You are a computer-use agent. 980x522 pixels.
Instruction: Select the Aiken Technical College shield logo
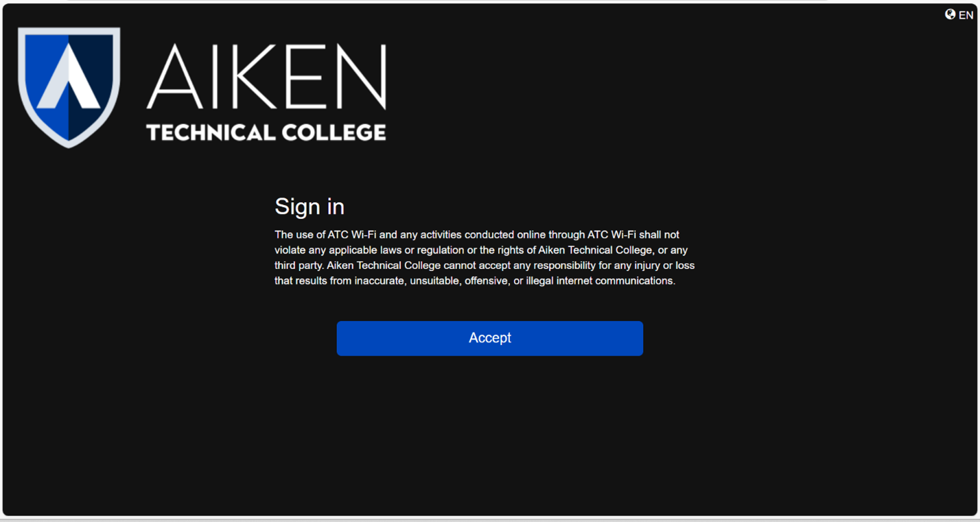point(69,87)
